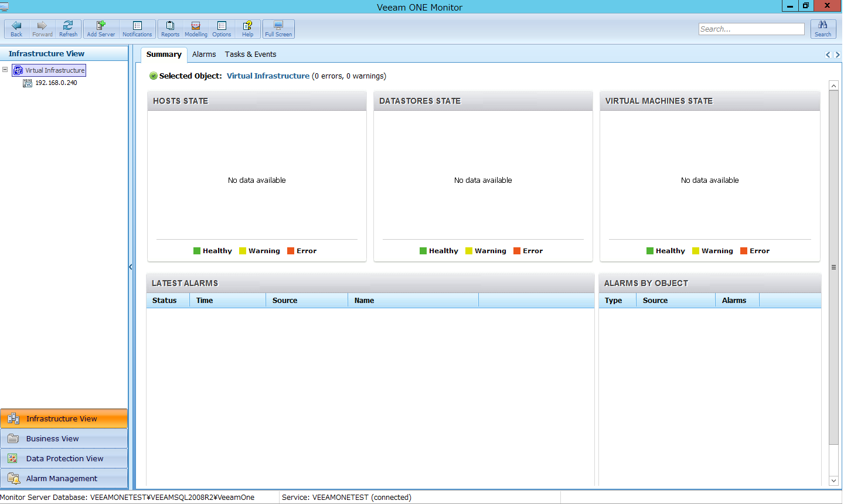Open the Infrastructure View pane
Image resolution: width=844 pixels, height=504 pixels.
[64, 418]
